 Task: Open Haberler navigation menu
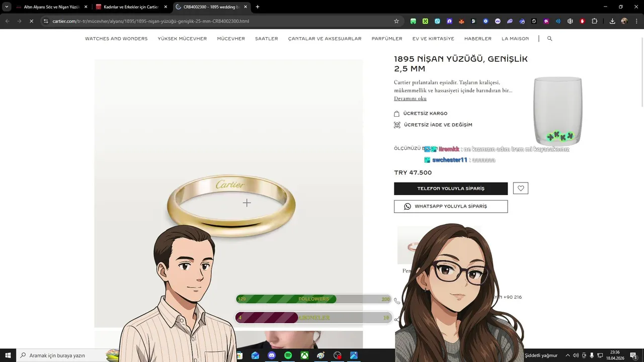[478, 39]
